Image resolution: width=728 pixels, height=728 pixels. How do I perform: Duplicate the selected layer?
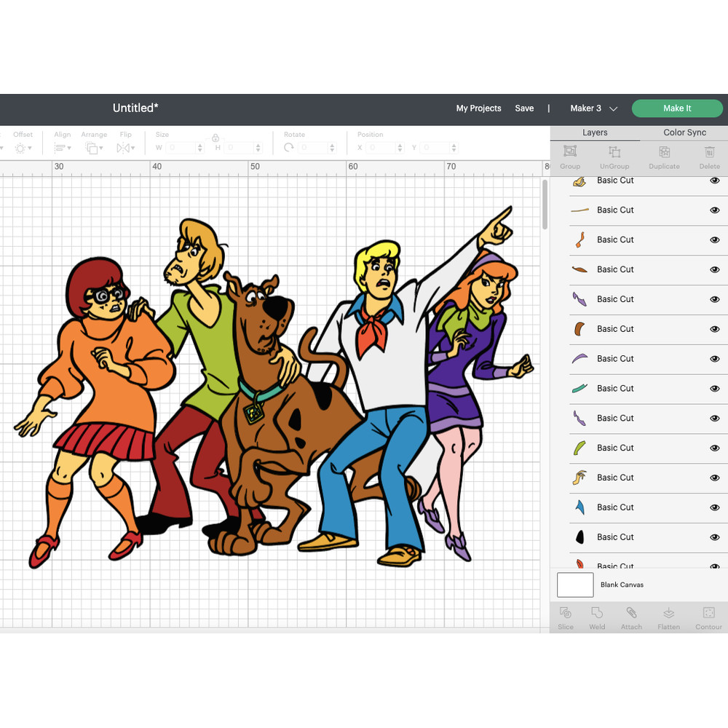[x=664, y=157]
